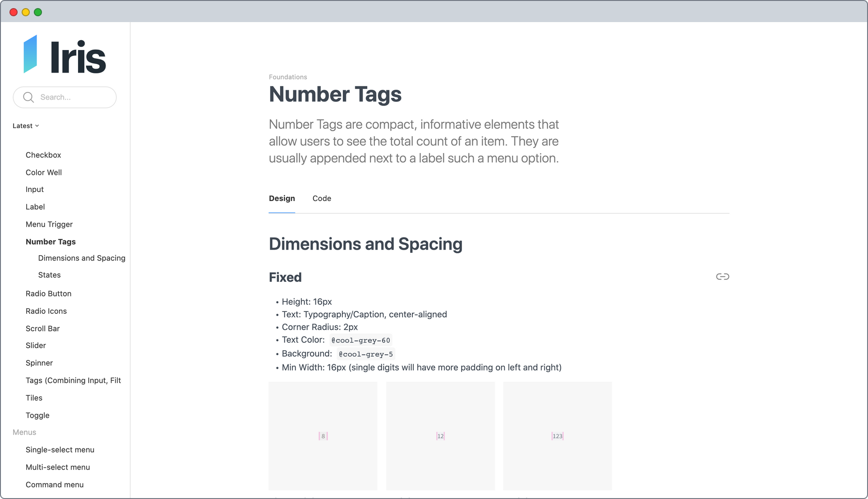Click the green fullscreen window button
This screenshot has height=499, width=868.
click(x=38, y=12)
